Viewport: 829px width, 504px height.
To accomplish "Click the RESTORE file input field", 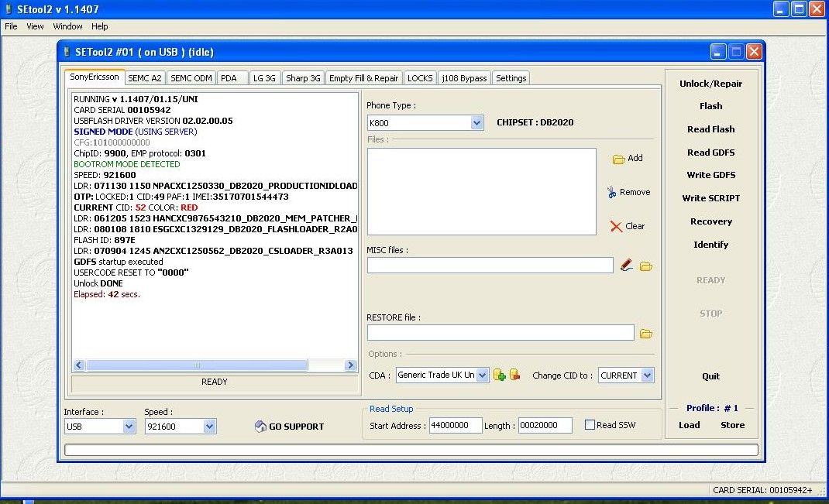I will point(500,333).
